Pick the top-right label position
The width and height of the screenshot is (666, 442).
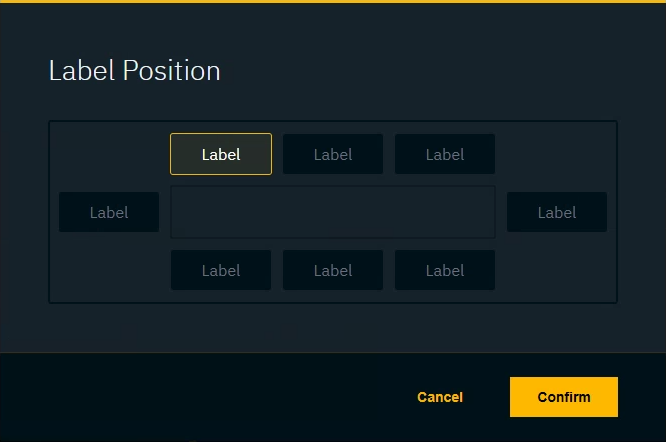click(445, 154)
